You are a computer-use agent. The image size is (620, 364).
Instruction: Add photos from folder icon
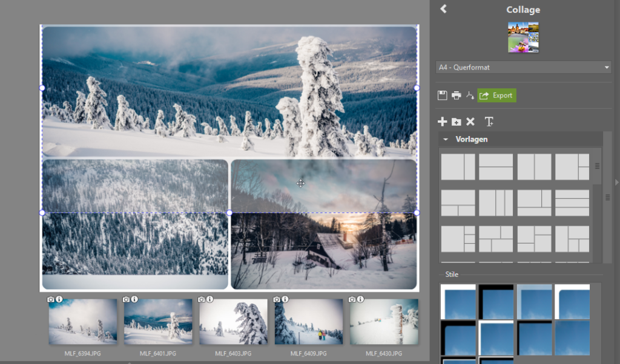457,122
